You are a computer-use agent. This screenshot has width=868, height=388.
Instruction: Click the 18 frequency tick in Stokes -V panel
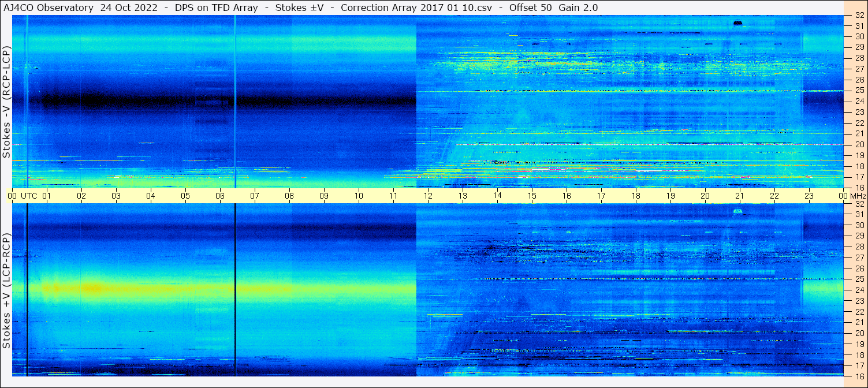point(859,166)
